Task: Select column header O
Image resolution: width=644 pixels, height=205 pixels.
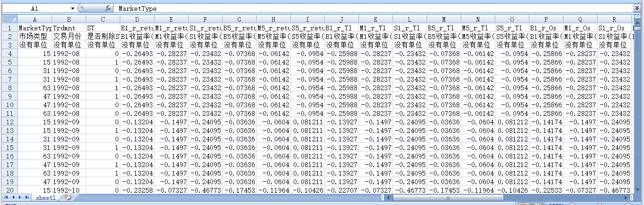Action: point(512,19)
